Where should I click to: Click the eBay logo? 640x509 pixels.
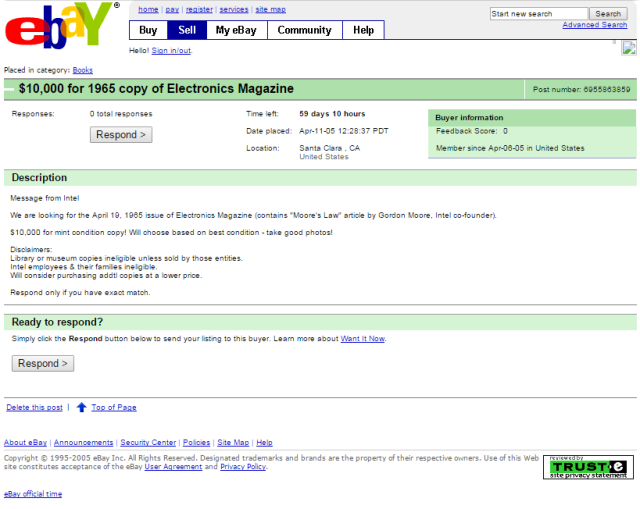[61, 25]
